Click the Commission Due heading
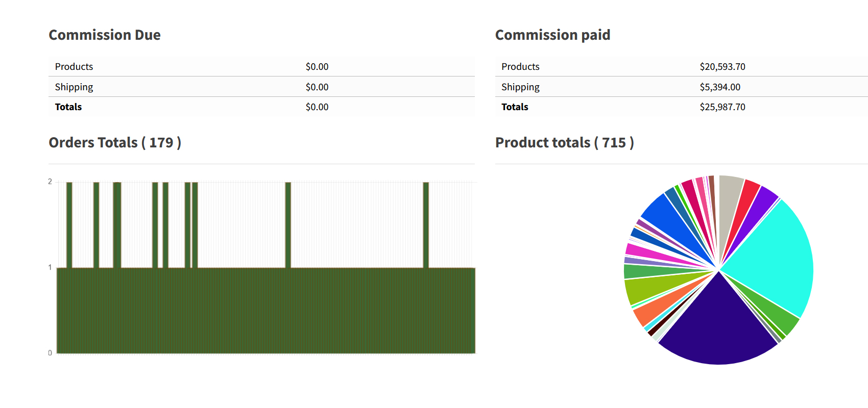The height and width of the screenshot is (408, 868). [x=105, y=35]
